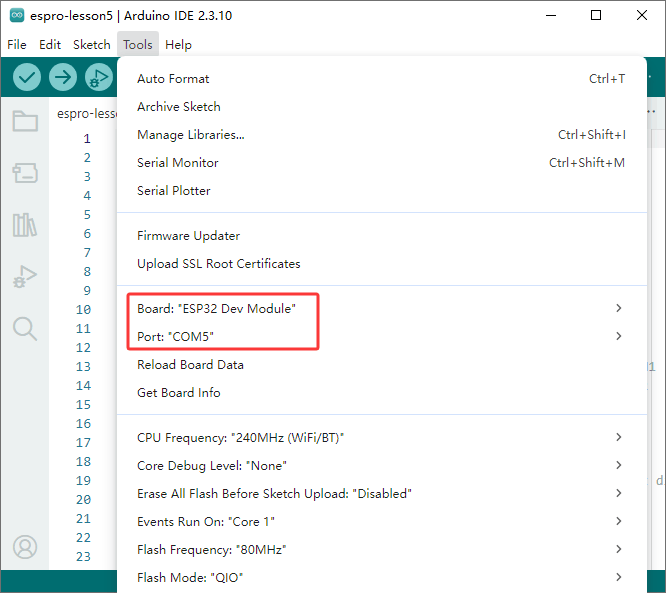This screenshot has width=666, height=593.
Task: Select Upload SSL Root Certificates
Action: (381, 264)
